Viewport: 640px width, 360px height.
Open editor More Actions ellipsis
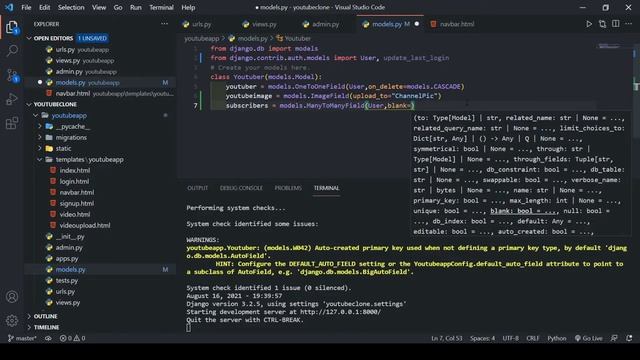[x=629, y=24]
